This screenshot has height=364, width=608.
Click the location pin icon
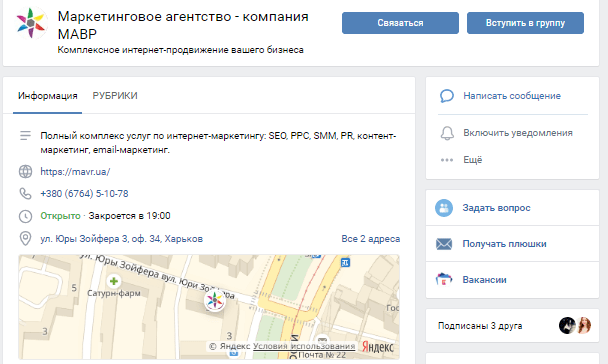tap(25, 238)
